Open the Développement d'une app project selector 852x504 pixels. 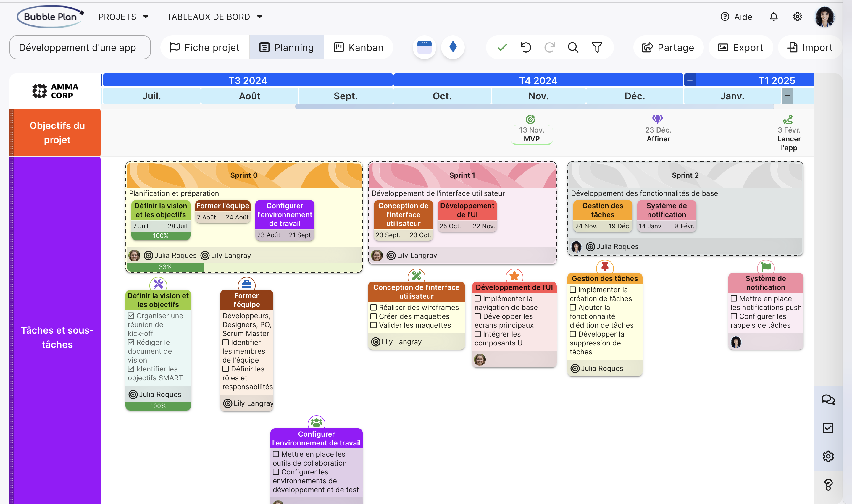(x=80, y=47)
